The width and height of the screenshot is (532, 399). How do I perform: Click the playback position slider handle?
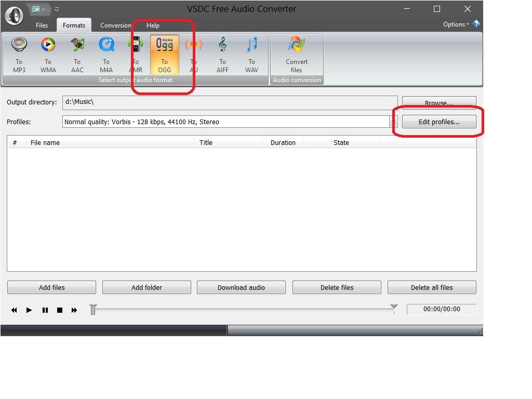click(93, 310)
